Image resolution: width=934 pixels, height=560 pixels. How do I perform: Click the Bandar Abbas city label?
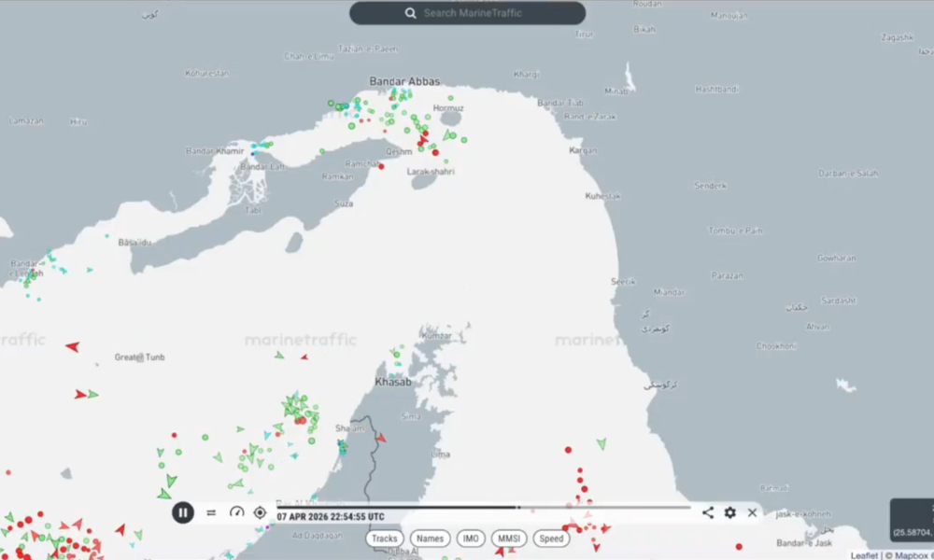[404, 82]
